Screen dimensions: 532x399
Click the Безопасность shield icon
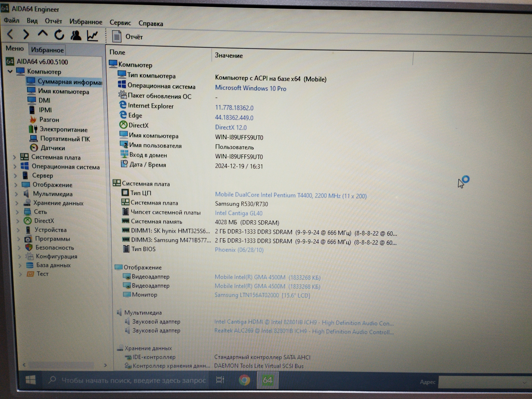point(29,247)
